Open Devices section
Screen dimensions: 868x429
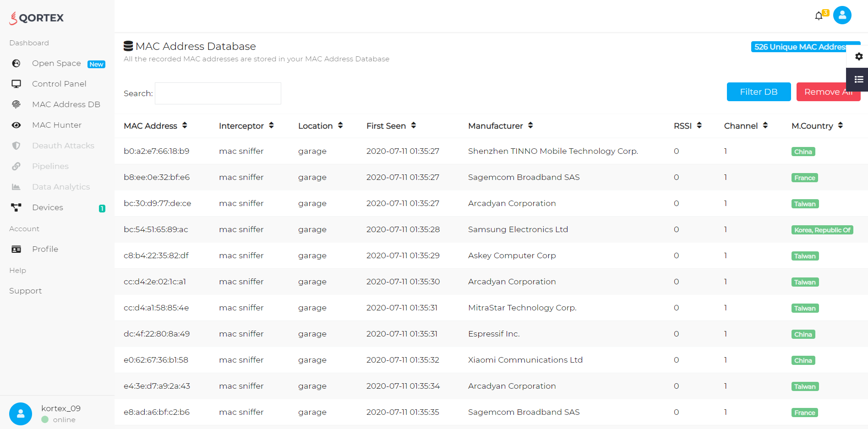point(48,207)
